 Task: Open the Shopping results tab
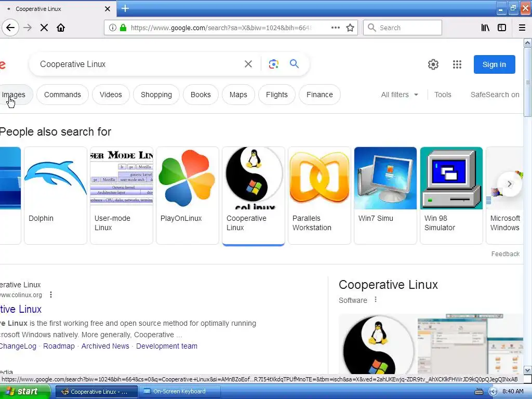tap(156, 95)
